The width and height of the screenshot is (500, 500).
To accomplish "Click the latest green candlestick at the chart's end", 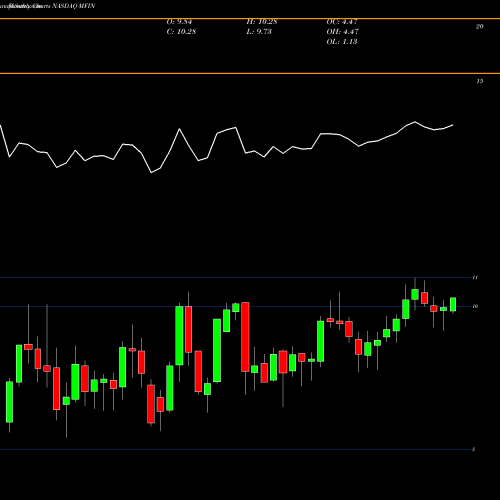I will (x=453, y=304).
